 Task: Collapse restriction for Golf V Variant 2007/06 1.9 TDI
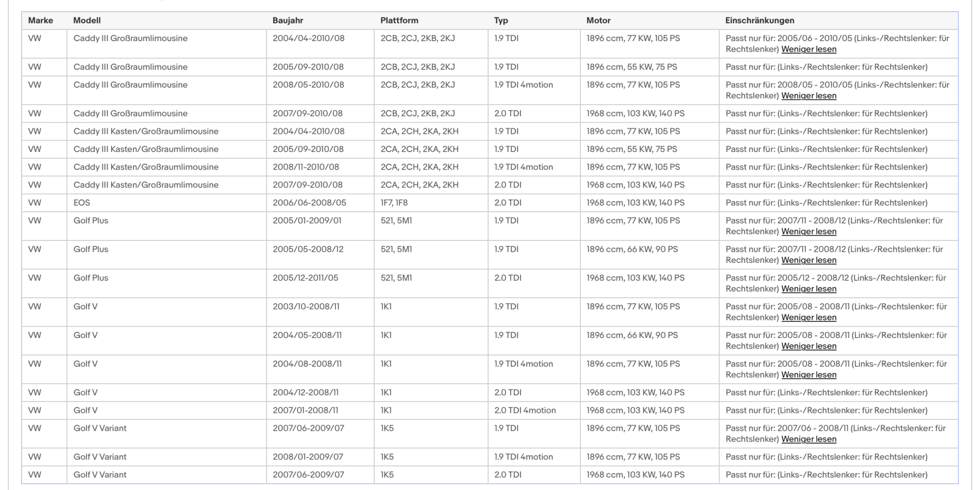pos(809,439)
